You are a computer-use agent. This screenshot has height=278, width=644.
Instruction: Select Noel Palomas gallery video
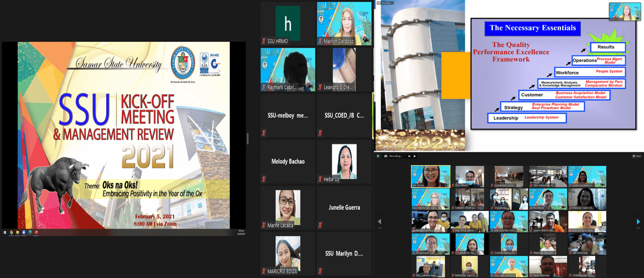pyautogui.click(x=548, y=266)
